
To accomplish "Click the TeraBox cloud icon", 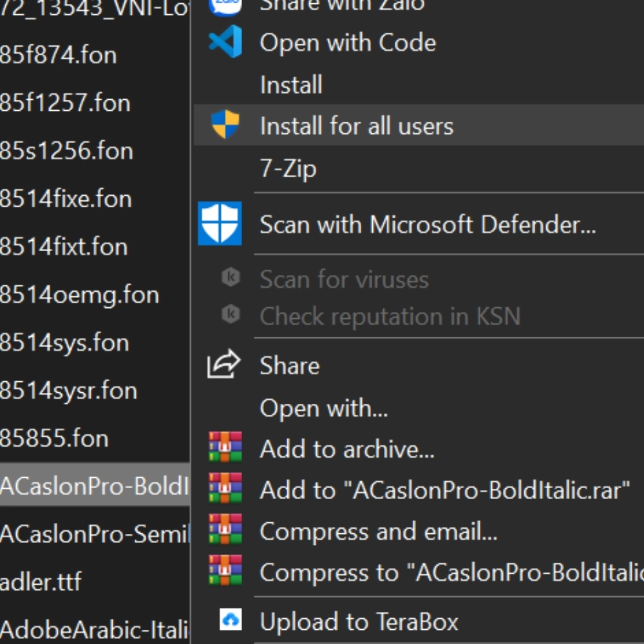I will 231,620.
